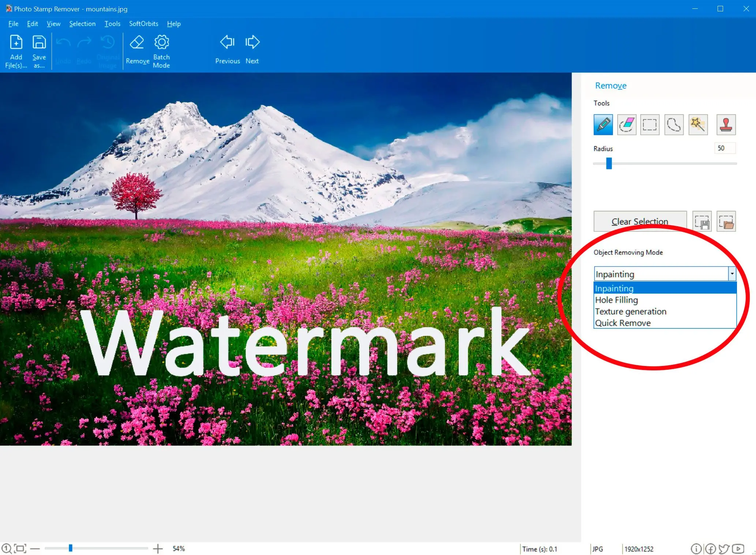
Task: Select the Quick Remove option
Action: pyautogui.click(x=625, y=323)
